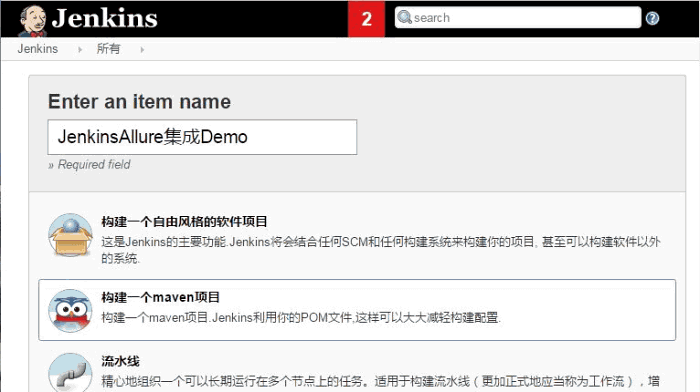Viewport: 700px width, 392px height.
Task: Click the maven project POM description text
Action: click(x=301, y=318)
